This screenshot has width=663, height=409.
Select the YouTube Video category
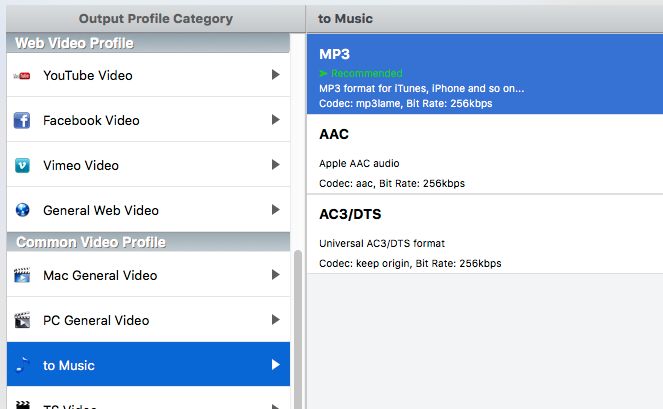pyautogui.click(x=148, y=75)
